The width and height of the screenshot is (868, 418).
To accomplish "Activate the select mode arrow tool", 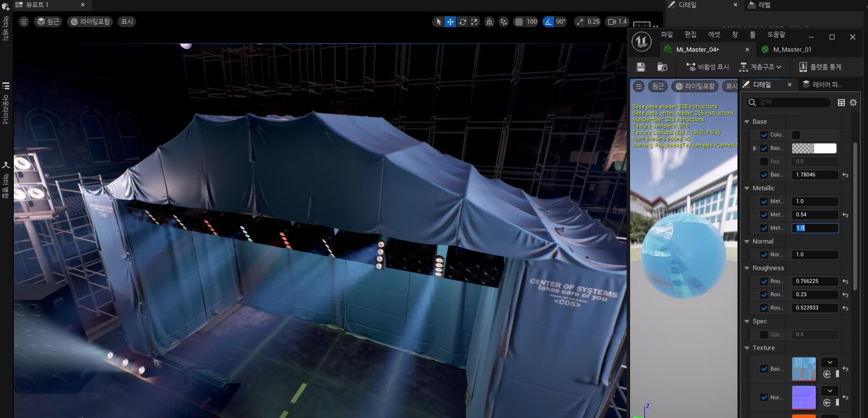I will (439, 22).
